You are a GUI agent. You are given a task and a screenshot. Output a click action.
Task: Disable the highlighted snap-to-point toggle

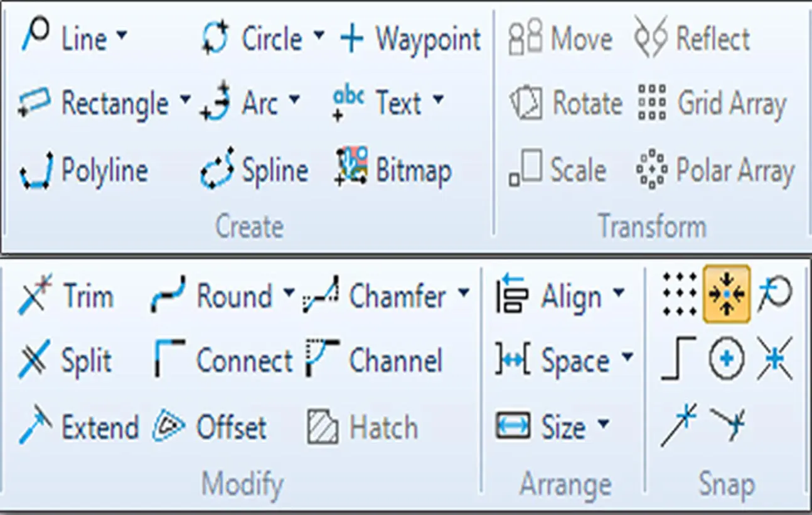pyautogui.click(x=726, y=294)
